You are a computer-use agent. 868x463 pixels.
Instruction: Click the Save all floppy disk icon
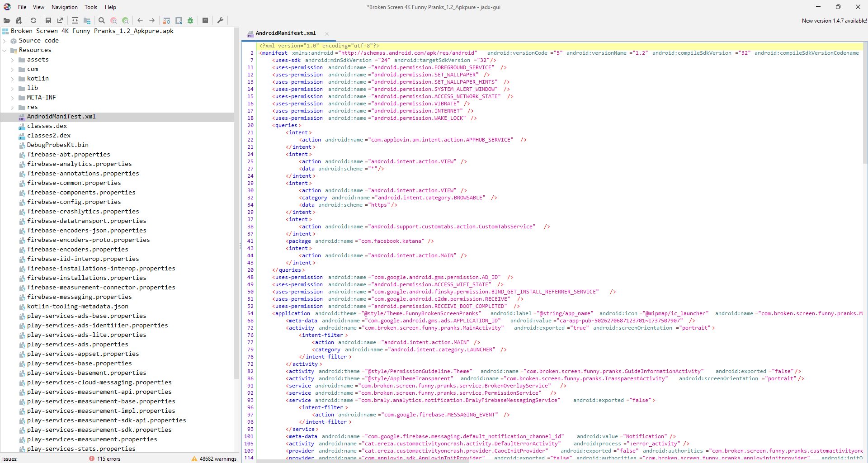(x=48, y=20)
